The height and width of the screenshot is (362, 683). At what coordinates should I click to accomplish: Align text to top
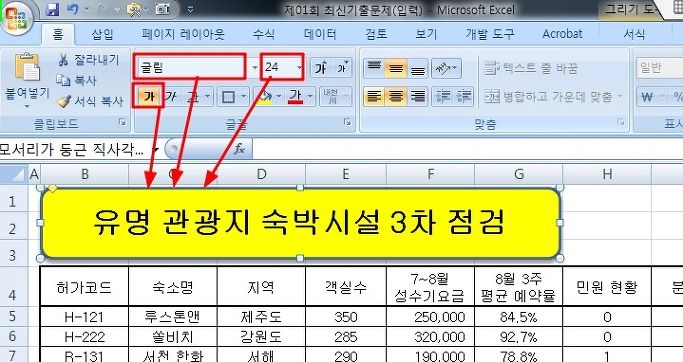(x=374, y=68)
